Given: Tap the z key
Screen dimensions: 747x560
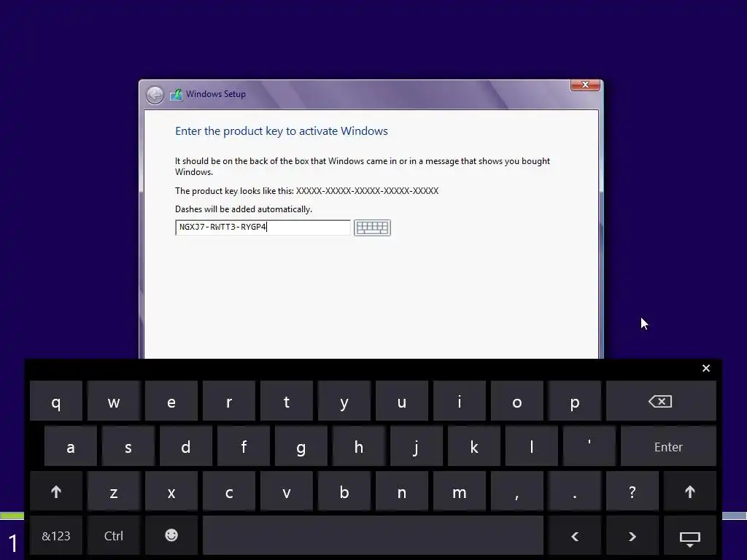Looking at the screenshot, I should pyautogui.click(x=113, y=492).
